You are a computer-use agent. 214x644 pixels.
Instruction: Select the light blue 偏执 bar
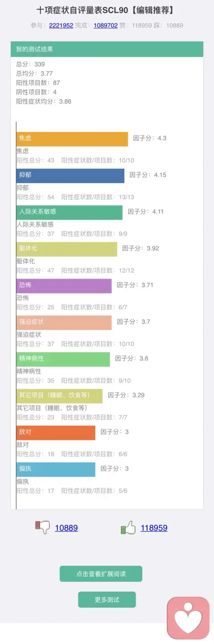pos(56,469)
